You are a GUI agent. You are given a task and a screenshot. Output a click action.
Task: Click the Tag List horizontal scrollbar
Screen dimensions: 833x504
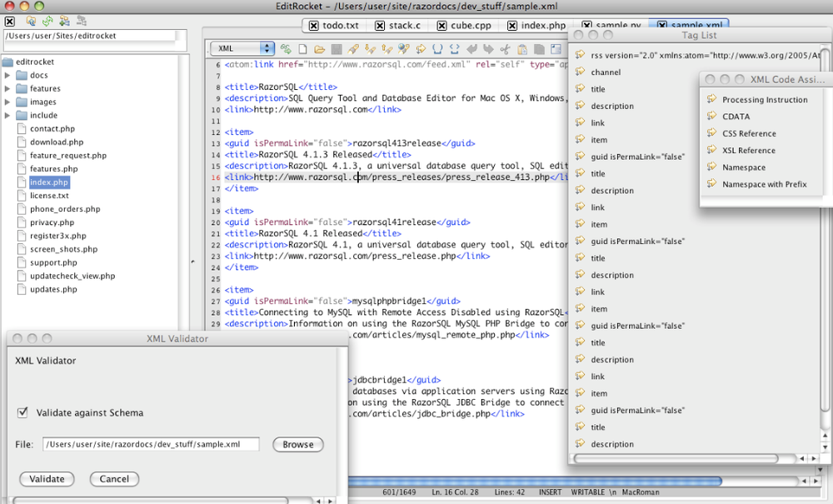676,458
